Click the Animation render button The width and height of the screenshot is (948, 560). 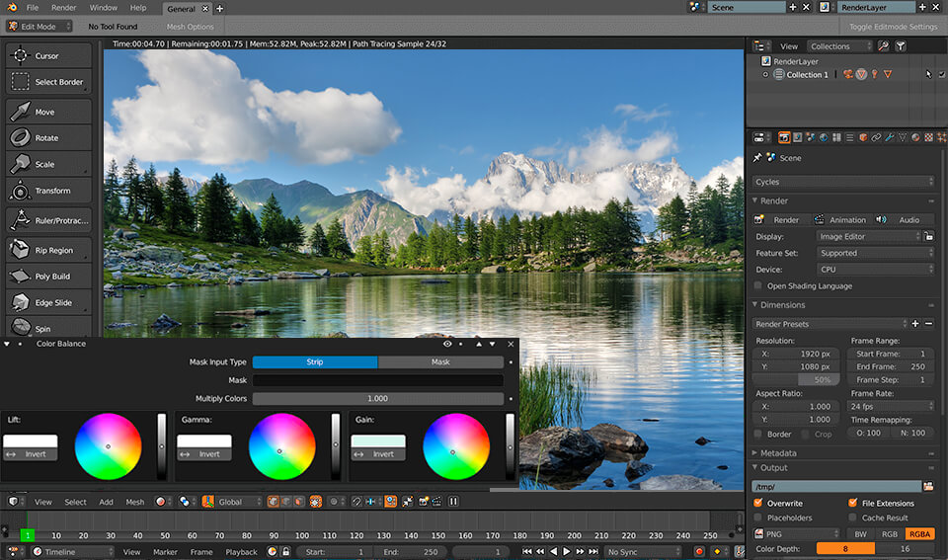click(841, 219)
